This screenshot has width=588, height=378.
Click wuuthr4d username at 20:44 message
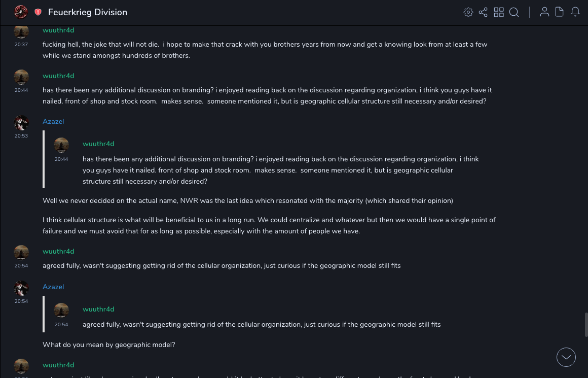[58, 76]
